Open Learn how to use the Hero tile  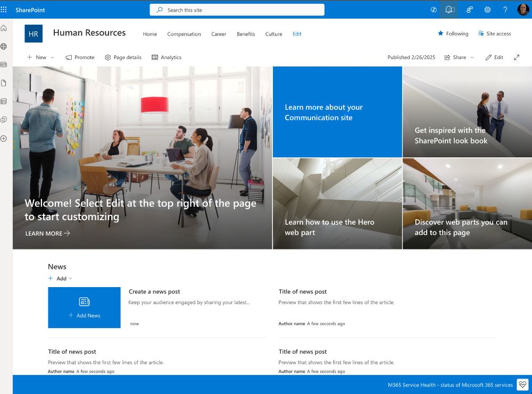click(338, 204)
